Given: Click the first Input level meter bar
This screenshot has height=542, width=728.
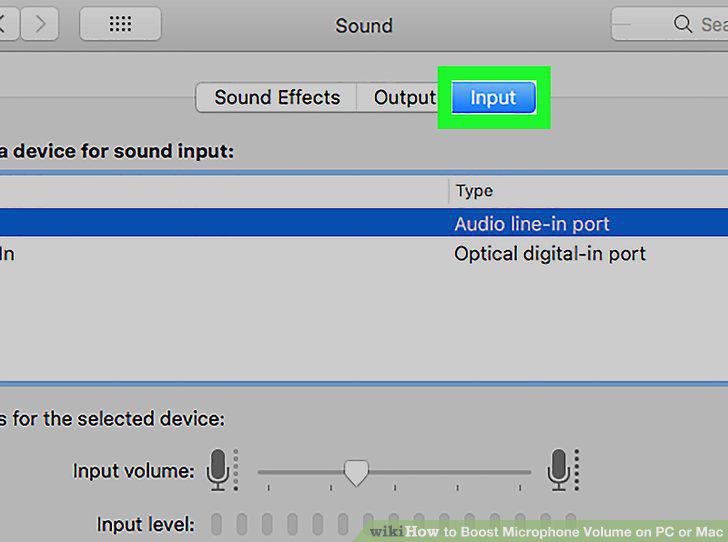Looking at the screenshot, I should click(216, 524).
